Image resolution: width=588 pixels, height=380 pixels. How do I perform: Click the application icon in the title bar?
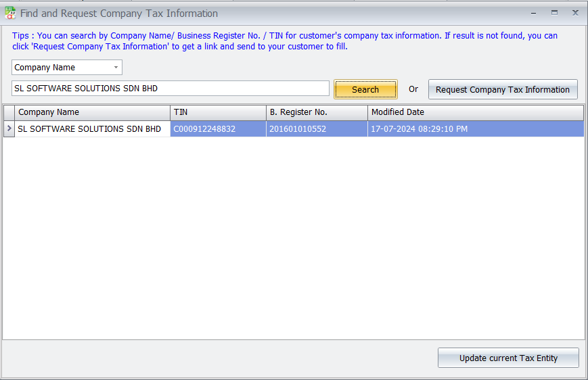10,13
